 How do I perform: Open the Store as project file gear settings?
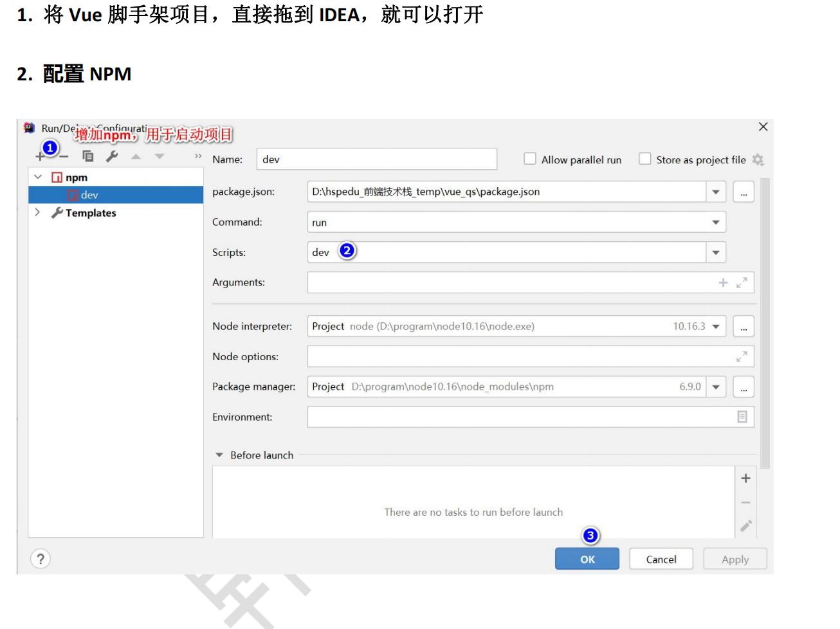click(758, 160)
